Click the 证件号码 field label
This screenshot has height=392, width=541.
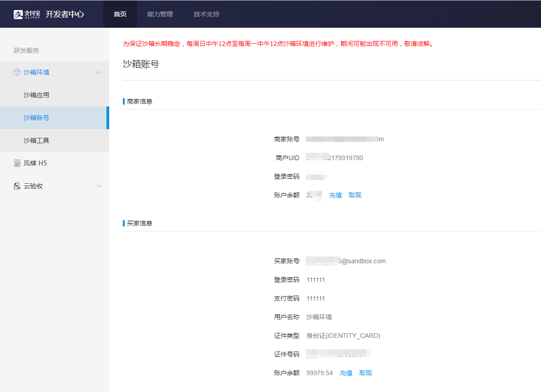[287, 354]
